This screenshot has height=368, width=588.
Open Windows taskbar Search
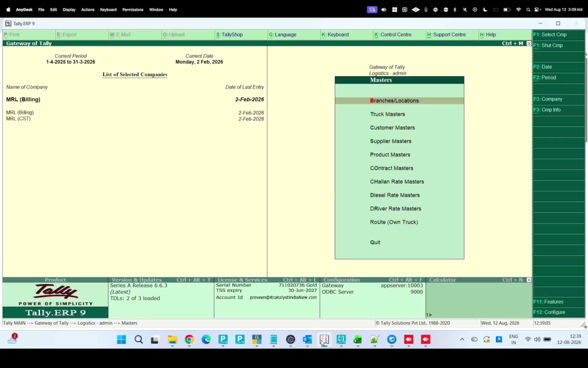139,339
